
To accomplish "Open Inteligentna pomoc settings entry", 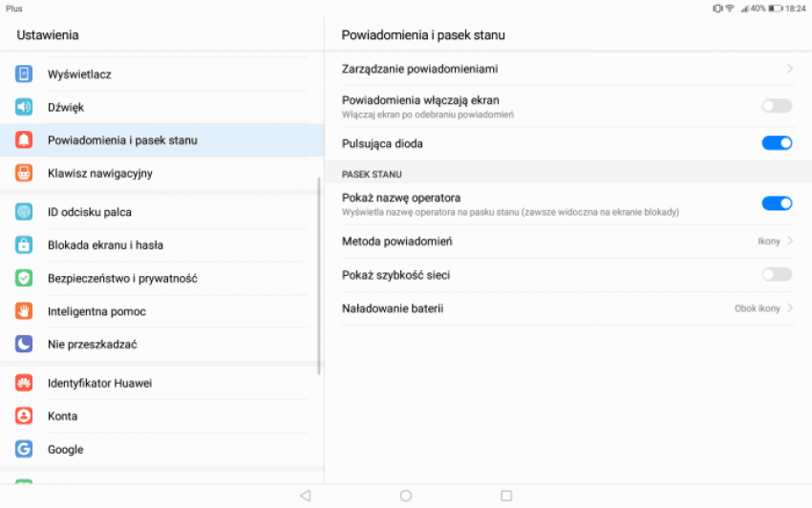I will click(x=96, y=311).
